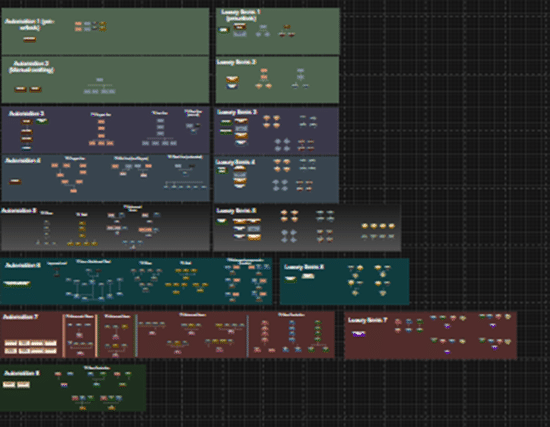Image resolution: width=550 pixels, height=427 pixels.
Task: Click the Luxury Items 1 heading
Action: [241, 15]
